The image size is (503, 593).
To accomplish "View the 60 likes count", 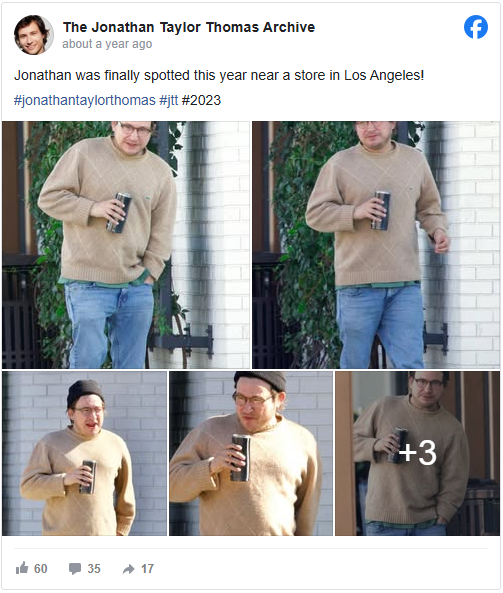I will pyautogui.click(x=40, y=568).
